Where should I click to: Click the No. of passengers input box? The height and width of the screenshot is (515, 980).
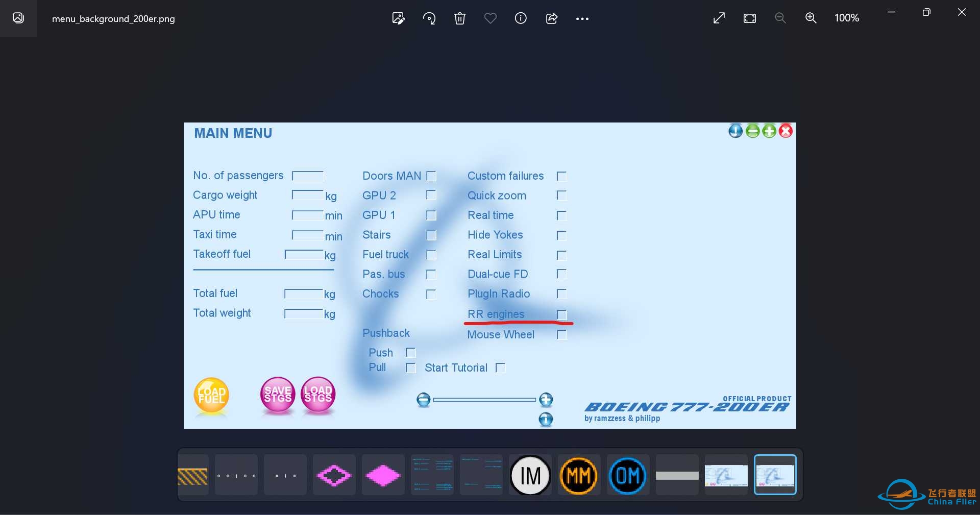tap(308, 176)
